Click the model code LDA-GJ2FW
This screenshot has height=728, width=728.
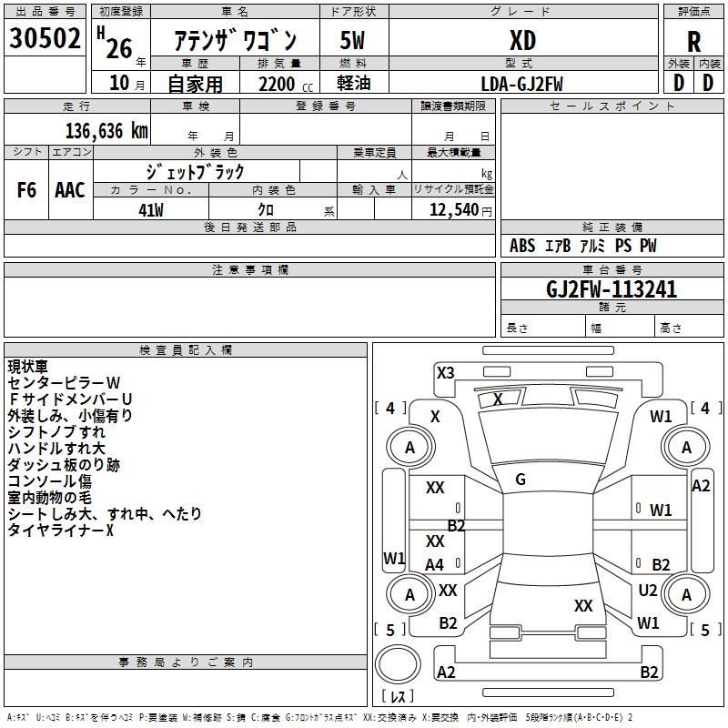(522, 84)
